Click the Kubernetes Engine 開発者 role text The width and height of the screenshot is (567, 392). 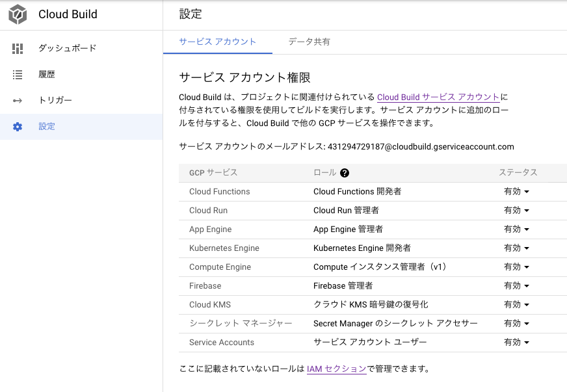[362, 248]
